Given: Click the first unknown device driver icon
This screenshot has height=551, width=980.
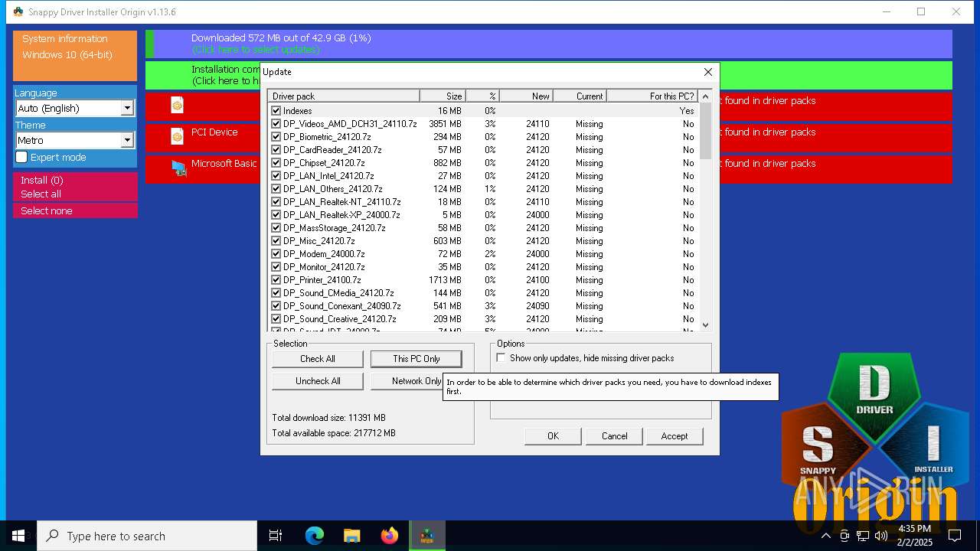Looking at the screenshot, I should (178, 105).
